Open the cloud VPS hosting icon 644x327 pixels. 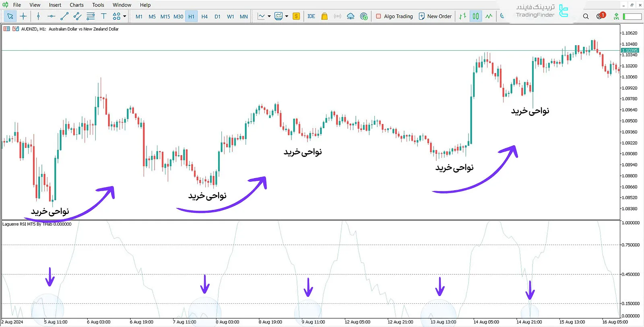(351, 16)
